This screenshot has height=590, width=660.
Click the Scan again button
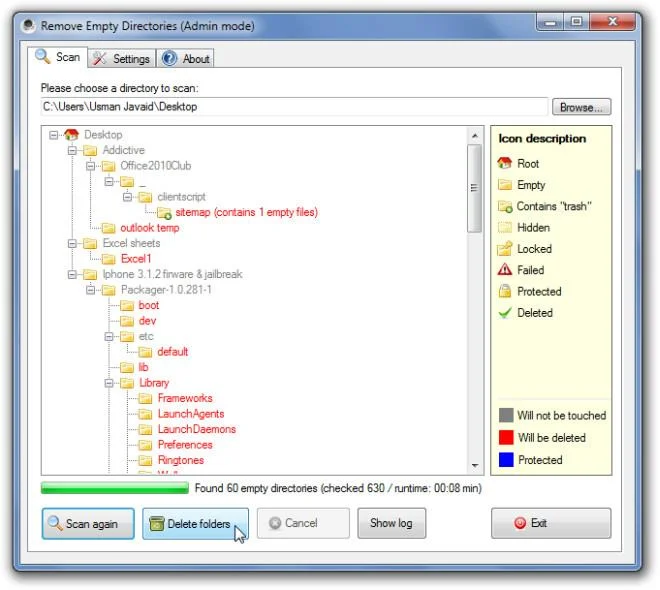click(88, 524)
